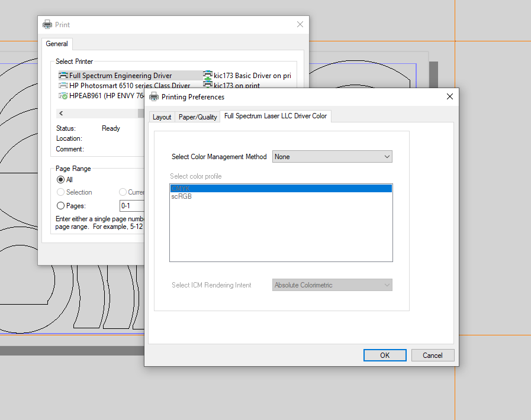This screenshot has height=420, width=531.
Task: Click the kic173 on print printer icon
Action: 208,86
